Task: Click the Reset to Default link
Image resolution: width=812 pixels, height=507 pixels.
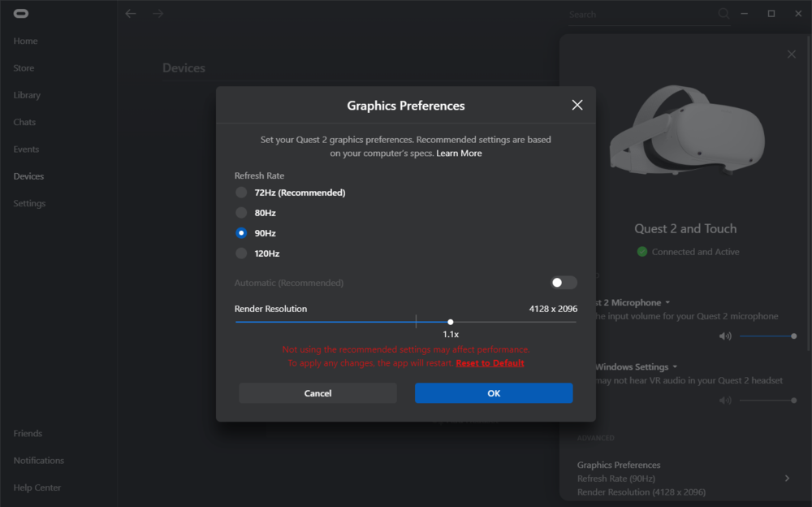Action: tap(490, 363)
